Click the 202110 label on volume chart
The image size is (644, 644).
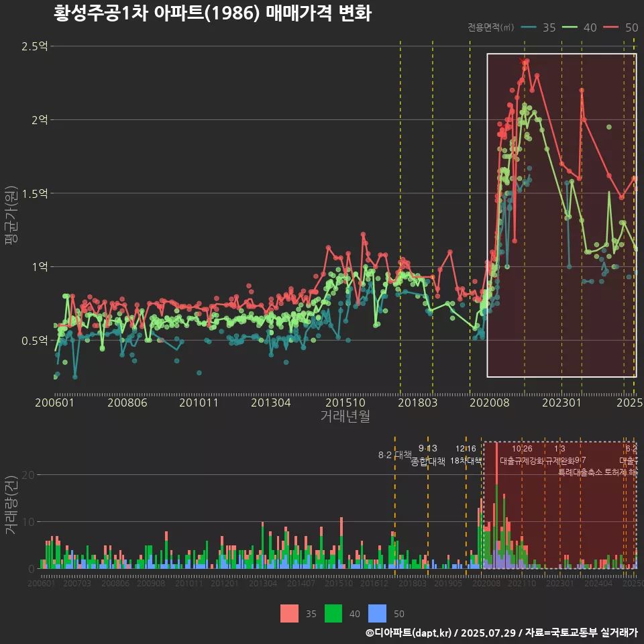pos(522,583)
